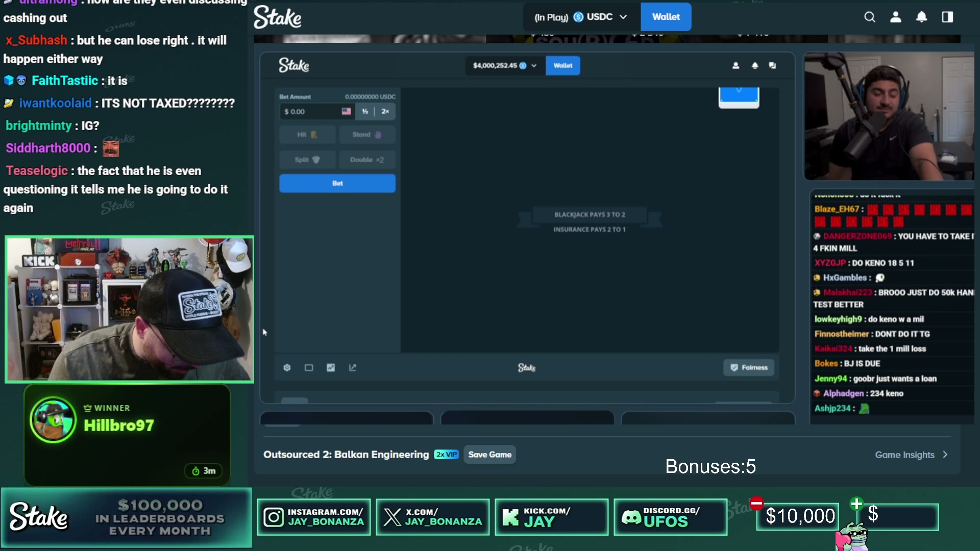This screenshot has width=980, height=551.
Task: Open the small Wallet button beside balance
Action: pos(563,65)
